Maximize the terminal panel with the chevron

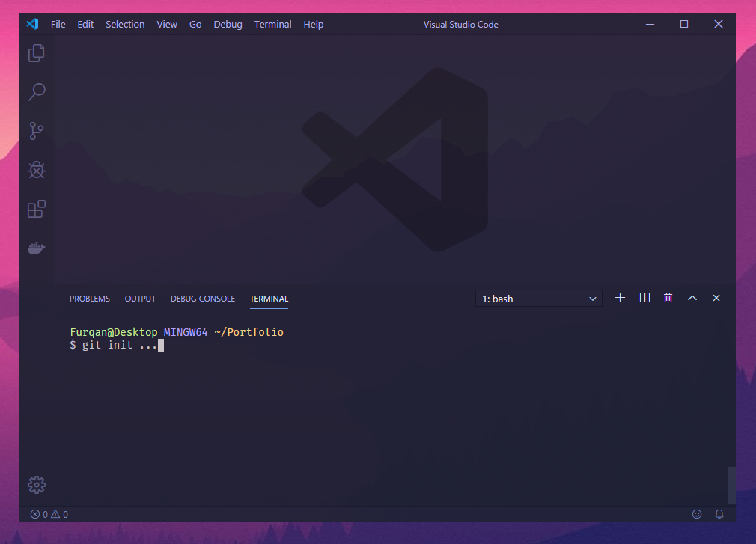click(x=692, y=298)
